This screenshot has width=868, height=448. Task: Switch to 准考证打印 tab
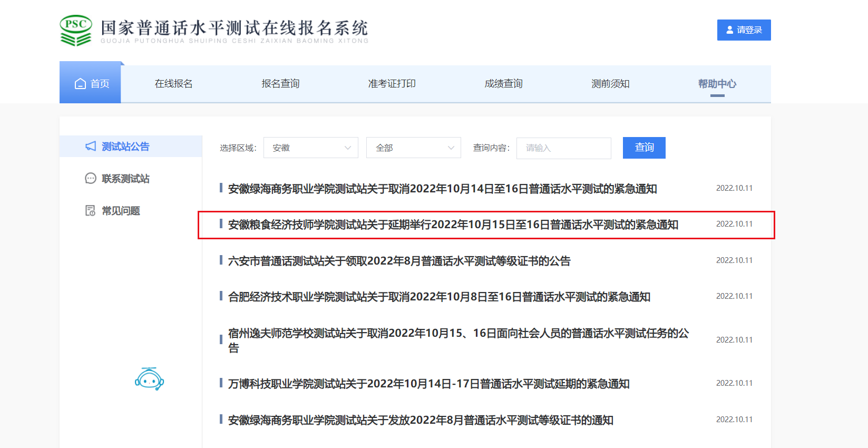(392, 84)
